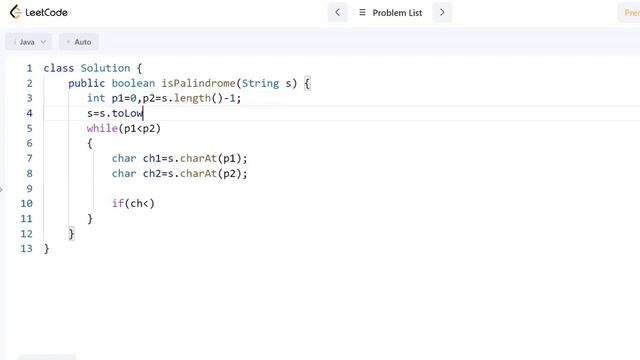Image resolution: width=640 pixels, height=360 pixels.
Task: Click 'char ch2=s.charAt(p2);' line
Action: [180, 173]
